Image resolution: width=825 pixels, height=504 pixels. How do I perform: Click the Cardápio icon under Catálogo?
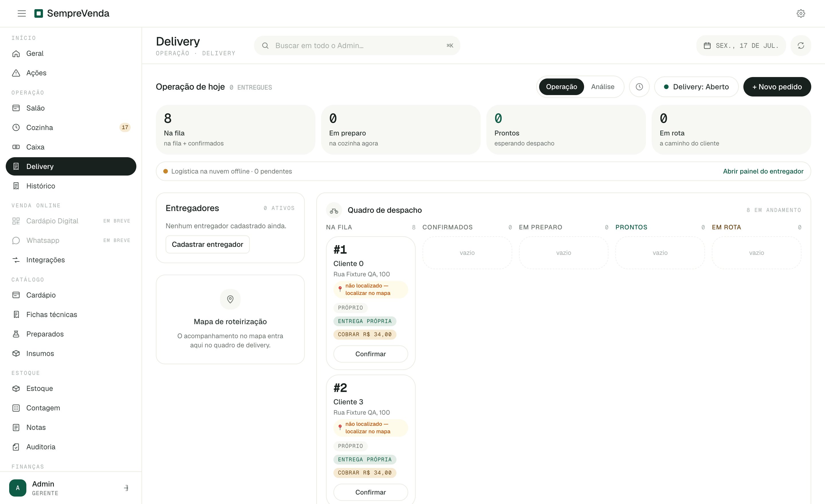(x=16, y=295)
